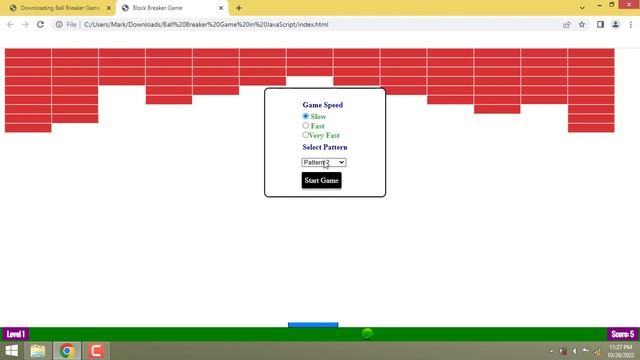Select the Fast game speed option
The image size is (640, 360).
tap(305, 126)
